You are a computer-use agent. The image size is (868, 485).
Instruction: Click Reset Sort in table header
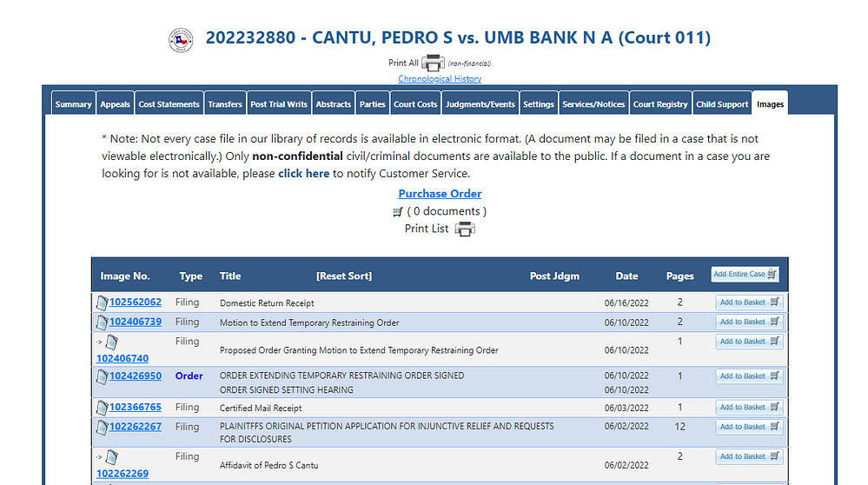[344, 276]
